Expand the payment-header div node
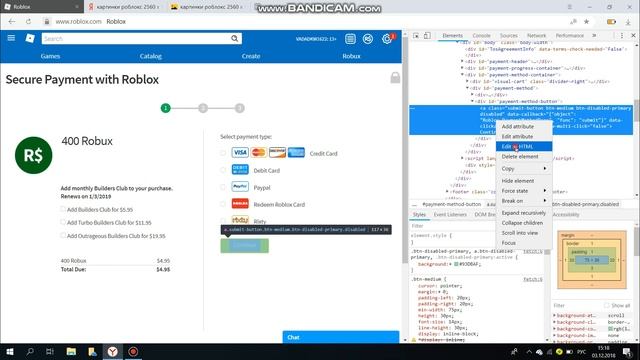This screenshot has width=640, height=360. 462,62
